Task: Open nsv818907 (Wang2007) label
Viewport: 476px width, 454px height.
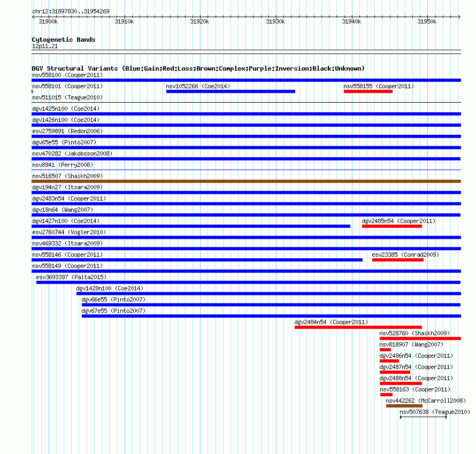Action: tap(411, 344)
